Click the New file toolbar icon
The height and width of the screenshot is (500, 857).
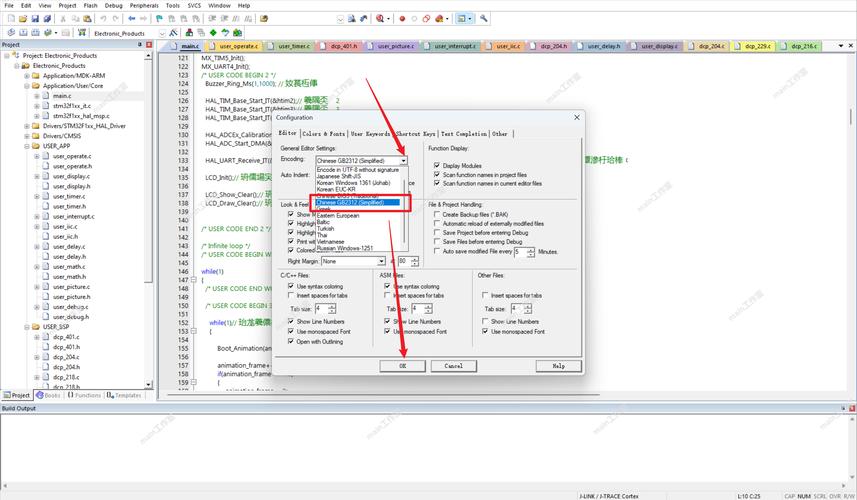pos(11,19)
